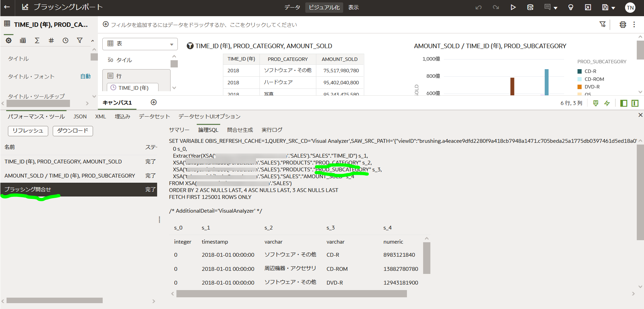Screen dimensions: 644x309
Task: Redo the last action
Action: tap(496, 7)
